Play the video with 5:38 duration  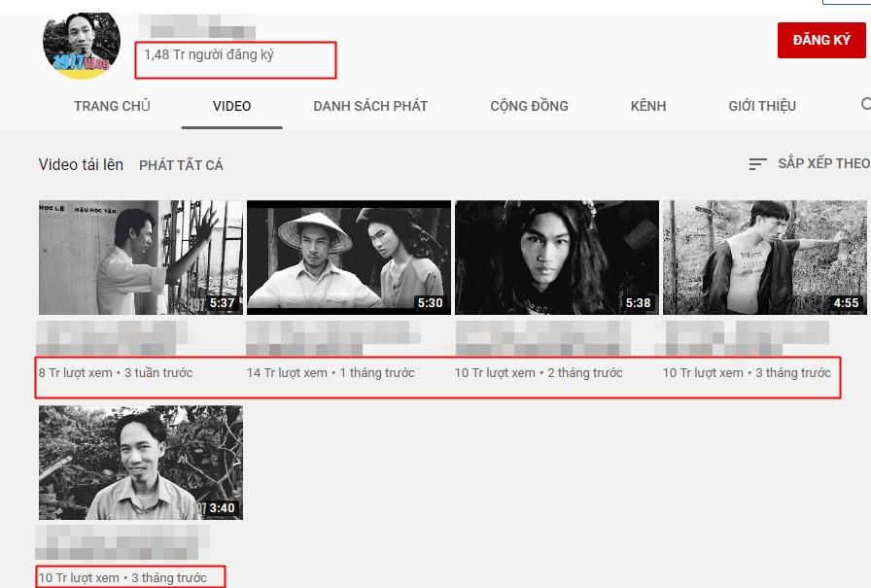(557, 258)
